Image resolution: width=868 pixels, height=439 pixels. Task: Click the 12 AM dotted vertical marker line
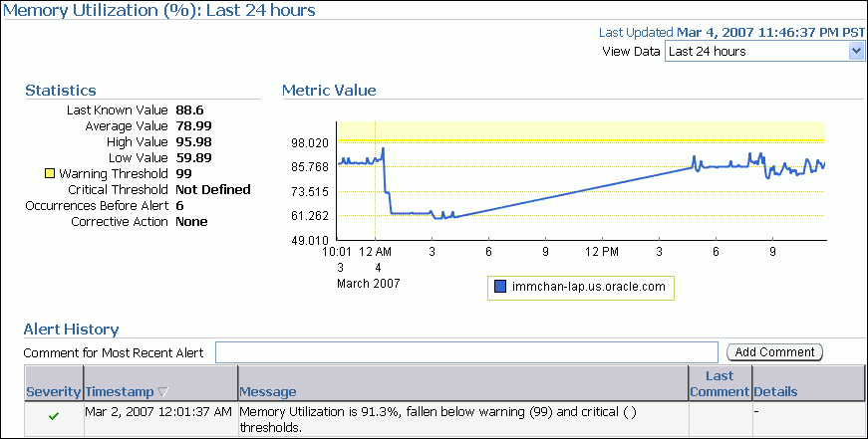[375, 199]
